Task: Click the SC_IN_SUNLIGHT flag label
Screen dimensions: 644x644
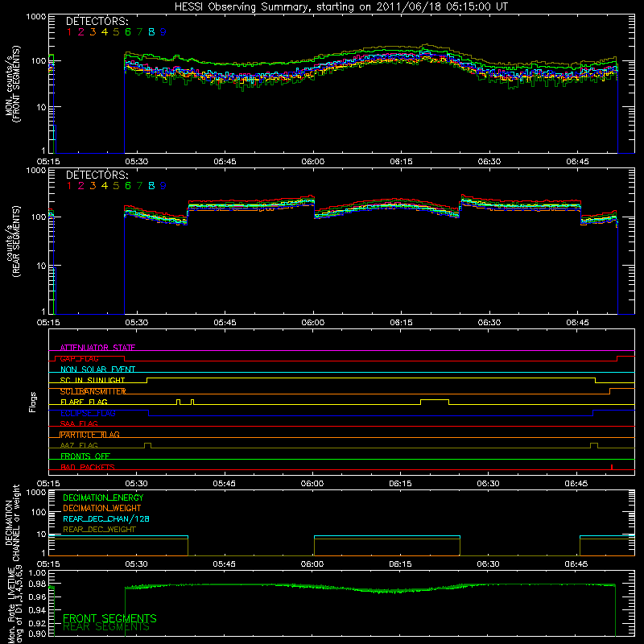Action: click(x=93, y=380)
